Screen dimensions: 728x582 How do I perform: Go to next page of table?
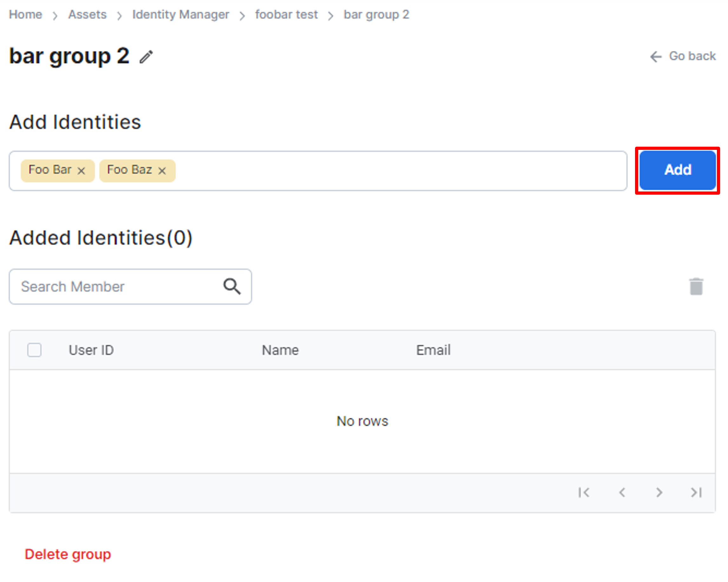point(659,492)
